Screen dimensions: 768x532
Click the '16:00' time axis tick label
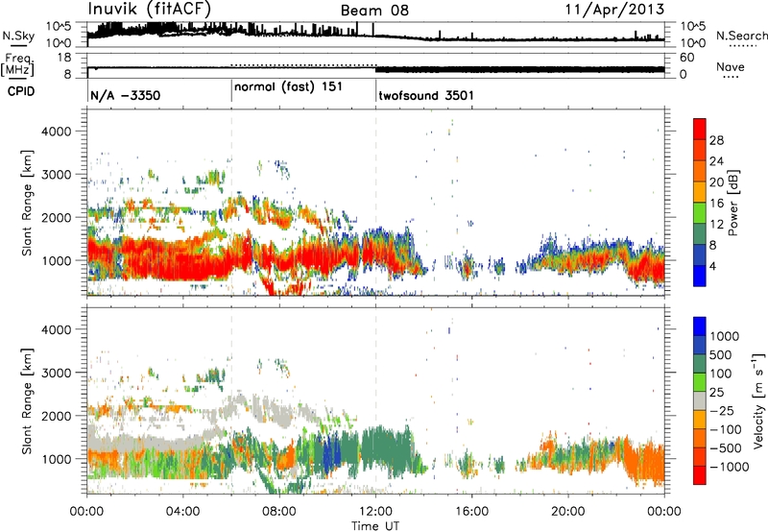[471, 512]
